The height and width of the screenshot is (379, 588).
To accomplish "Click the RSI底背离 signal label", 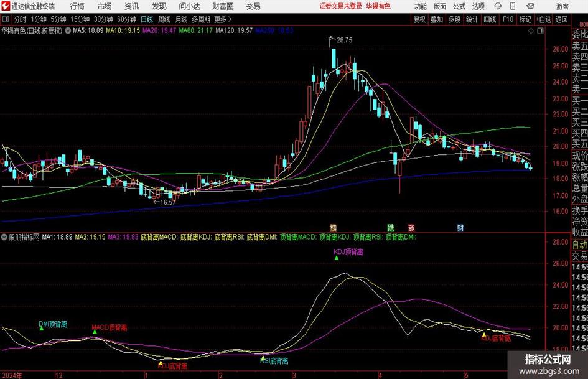I will point(274,361).
